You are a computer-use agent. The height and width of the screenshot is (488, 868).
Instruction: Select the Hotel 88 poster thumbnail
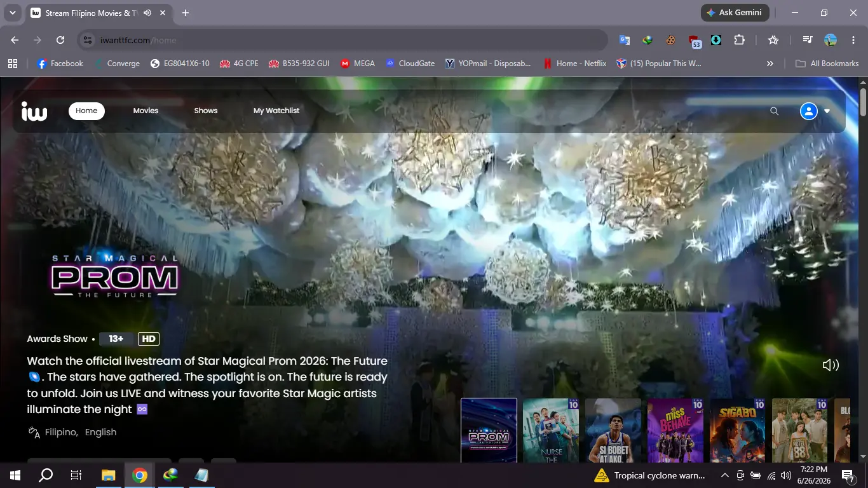point(800,430)
